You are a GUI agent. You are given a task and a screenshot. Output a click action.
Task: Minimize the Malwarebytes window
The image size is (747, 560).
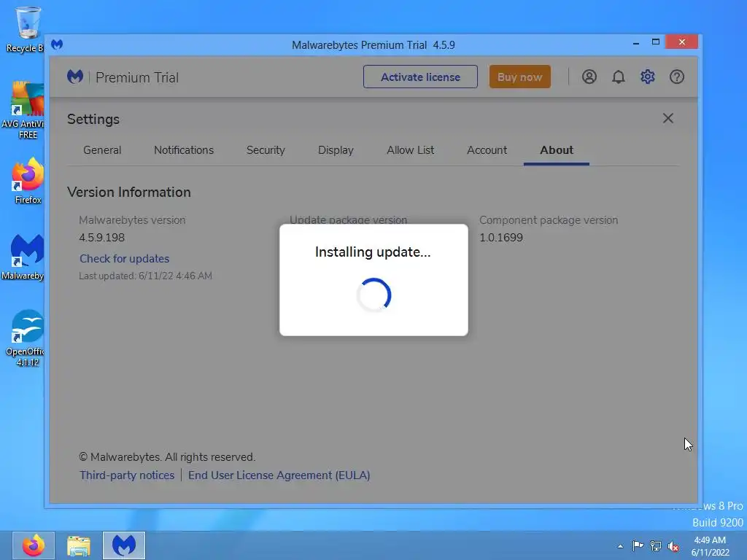click(636, 43)
